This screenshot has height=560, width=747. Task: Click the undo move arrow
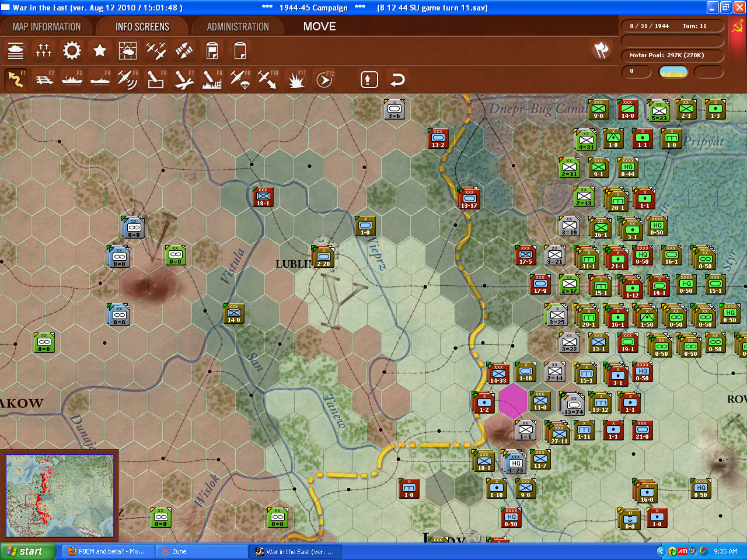(397, 79)
